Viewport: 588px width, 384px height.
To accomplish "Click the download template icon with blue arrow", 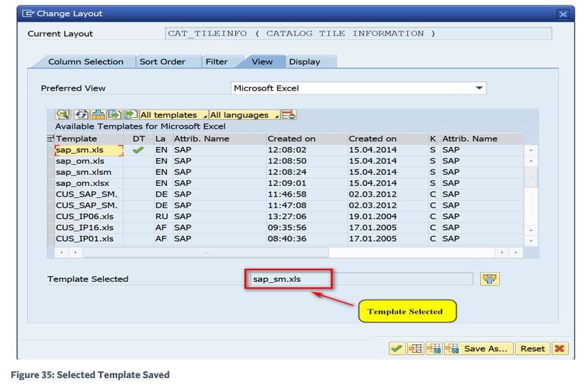I will pyautogui.click(x=98, y=115).
